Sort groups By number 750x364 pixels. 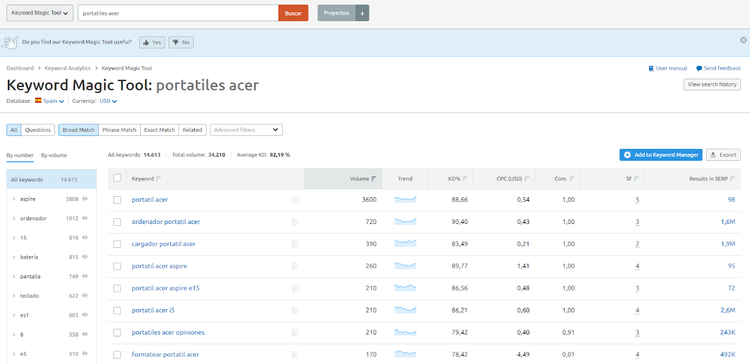click(20, 155)
